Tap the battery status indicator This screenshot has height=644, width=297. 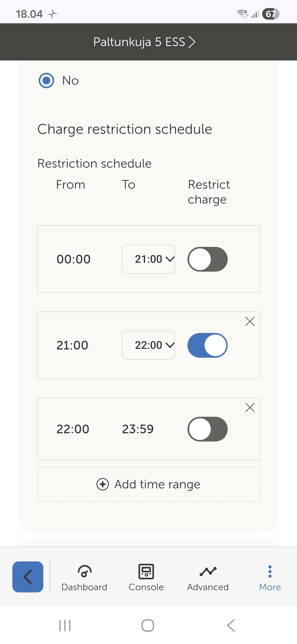271,14
